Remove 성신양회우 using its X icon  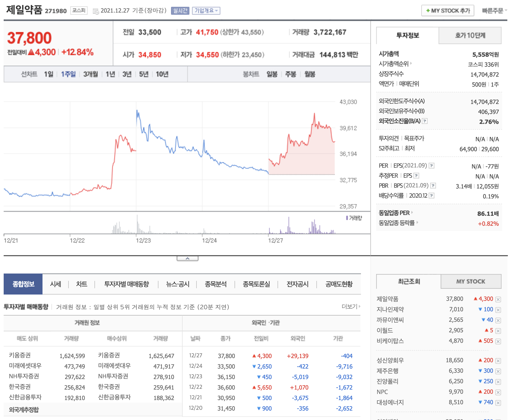pyautogui.click(x=498, y=361)
